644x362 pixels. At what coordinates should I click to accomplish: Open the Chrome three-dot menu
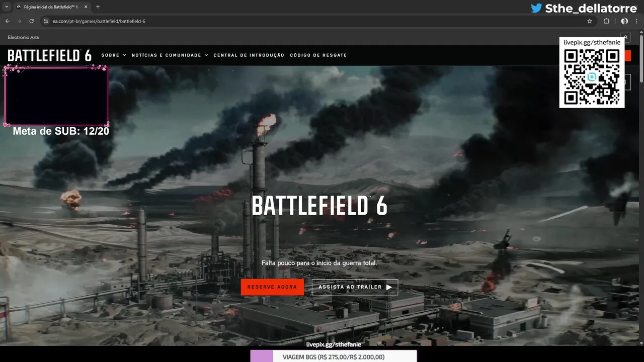[x=636, y=21]
